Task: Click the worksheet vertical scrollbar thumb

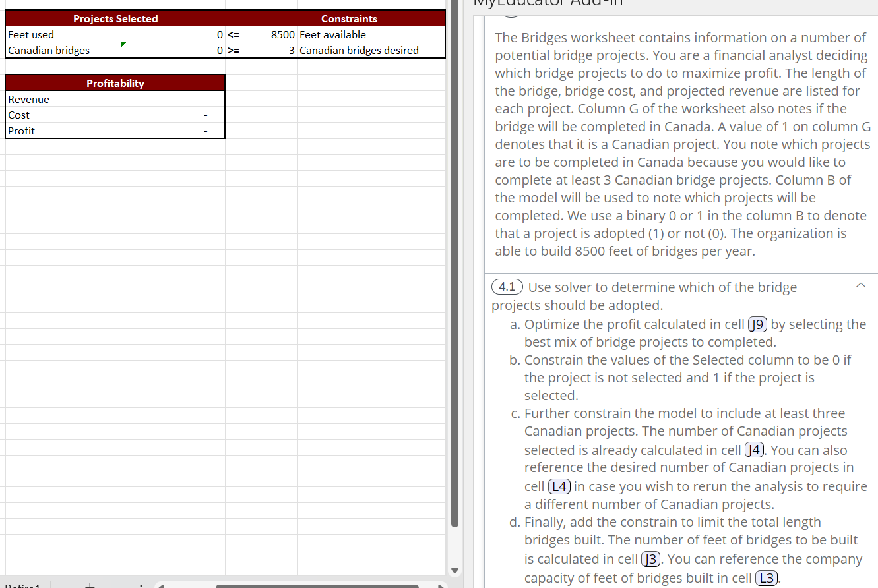Action: (455, 277)
